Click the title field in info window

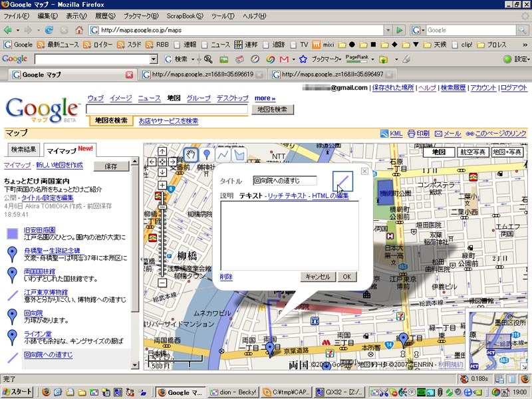click(x=285, y=181)
